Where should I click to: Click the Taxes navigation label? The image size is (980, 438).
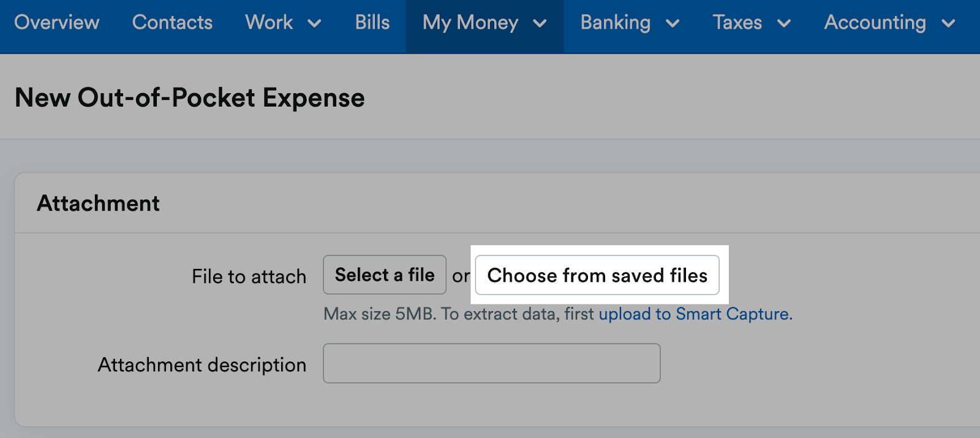coord(737,23)
